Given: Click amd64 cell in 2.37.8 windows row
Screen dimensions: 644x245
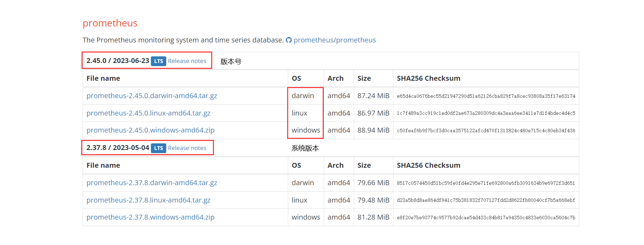Looking at the screenshot, I should click(x=339, y=217).
